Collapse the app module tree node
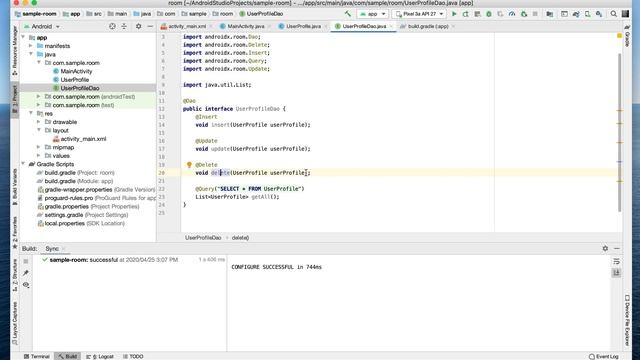Viewport: 640px width, 360px height. click(x=23, y=37)
